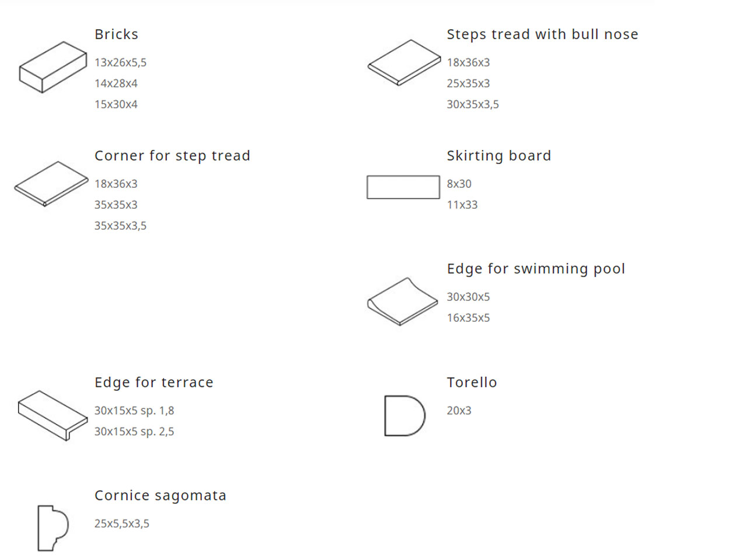Click the bull nose step tread icon

tap(404, 62)
